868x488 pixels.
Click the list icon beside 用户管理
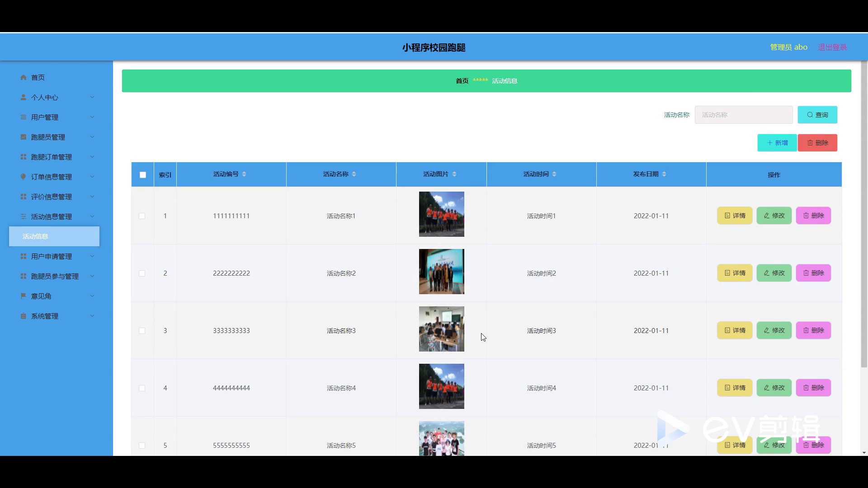point(24,117)
